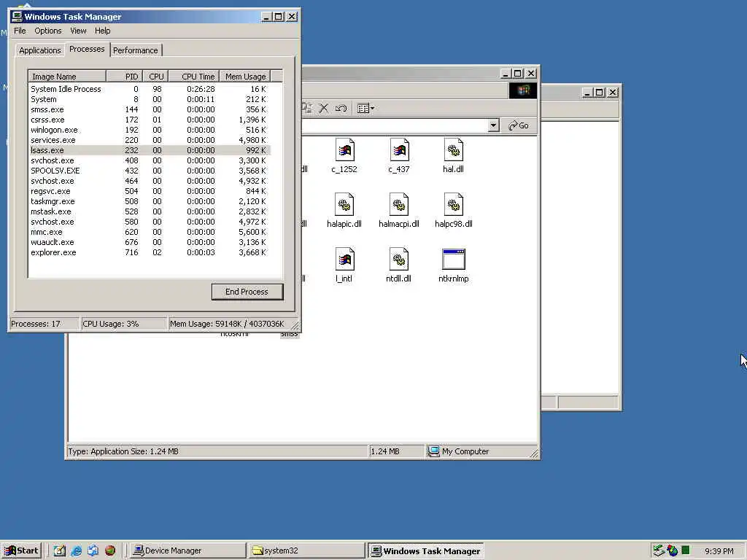Open the Start menu

tap(21, 551)
